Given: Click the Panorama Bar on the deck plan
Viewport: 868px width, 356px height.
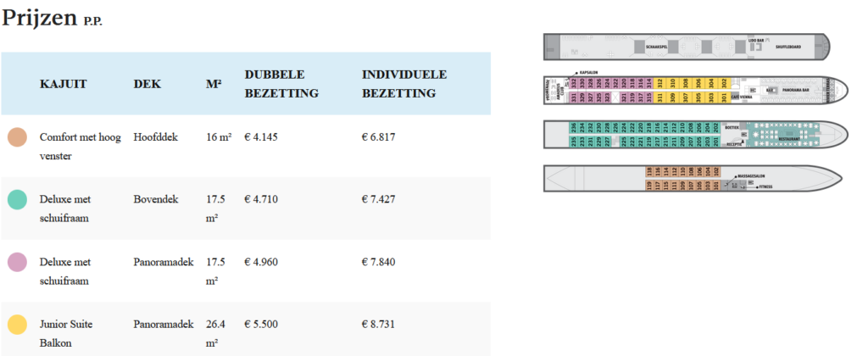Looking at the screenshot, I should 796,90.
